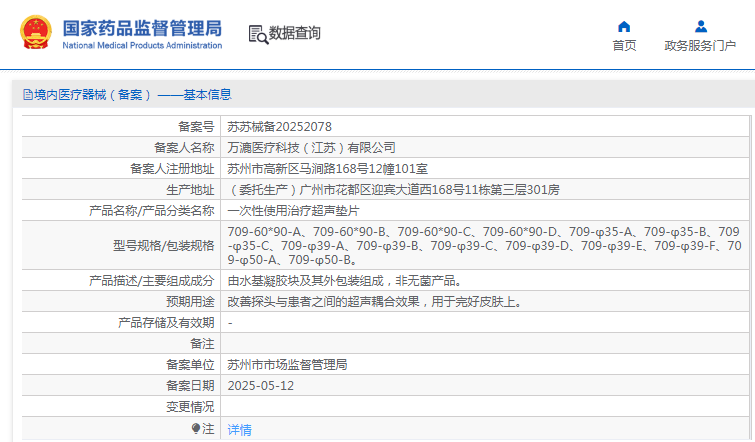Click the 备案日期 row label

point(190,386)
